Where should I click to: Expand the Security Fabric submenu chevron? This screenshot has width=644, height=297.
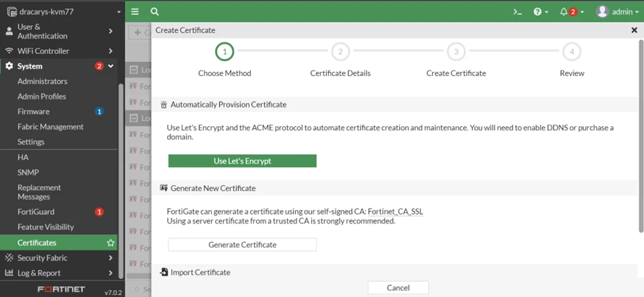(110, 258)
